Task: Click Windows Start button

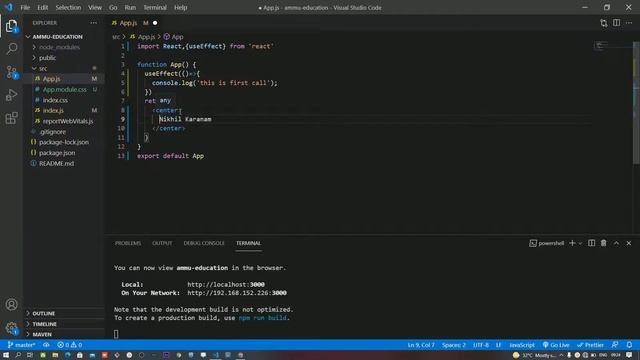Action: (6, 355)
